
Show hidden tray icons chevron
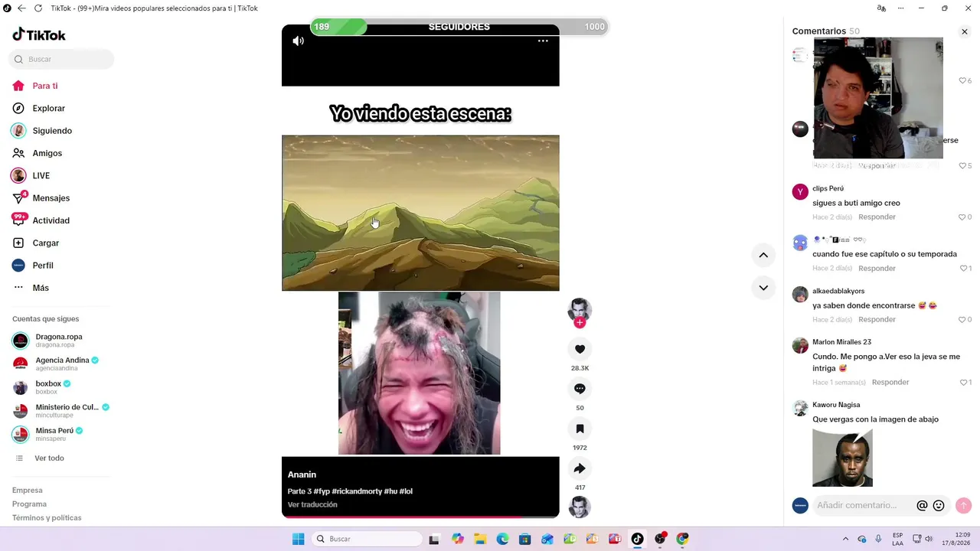845,539
